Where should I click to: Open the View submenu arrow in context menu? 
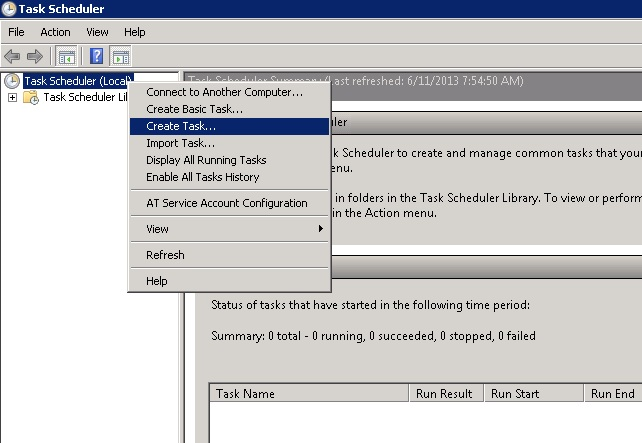tap(321, 229)
